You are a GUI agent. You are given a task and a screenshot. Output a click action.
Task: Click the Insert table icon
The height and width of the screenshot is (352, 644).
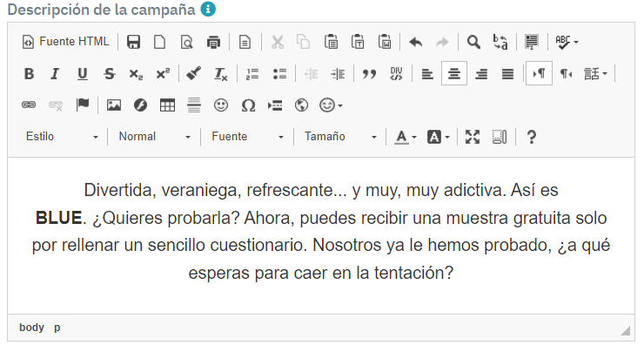coord(167,105)
